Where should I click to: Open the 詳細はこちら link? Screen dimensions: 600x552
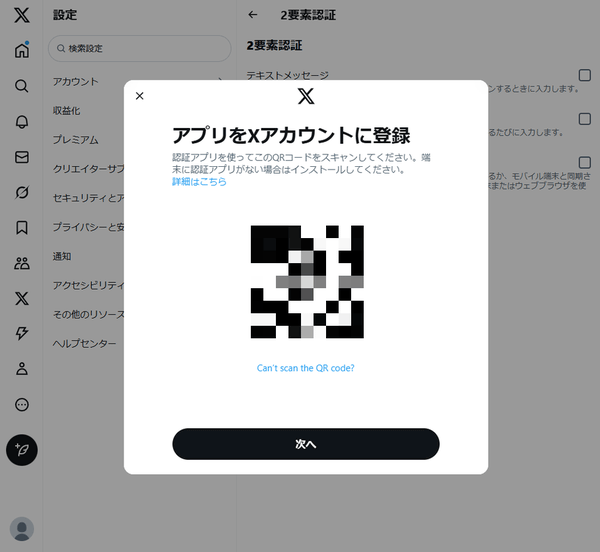[x=199, y=181]
